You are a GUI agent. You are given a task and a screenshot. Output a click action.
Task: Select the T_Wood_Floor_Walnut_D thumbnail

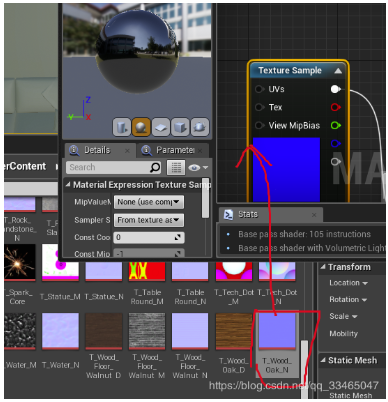tap(104, 331)
